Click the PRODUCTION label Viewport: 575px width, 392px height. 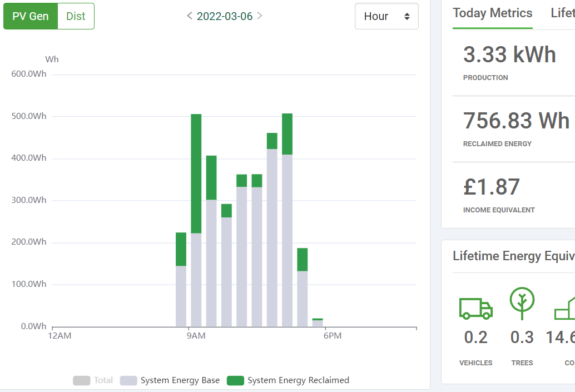[485, 78]
